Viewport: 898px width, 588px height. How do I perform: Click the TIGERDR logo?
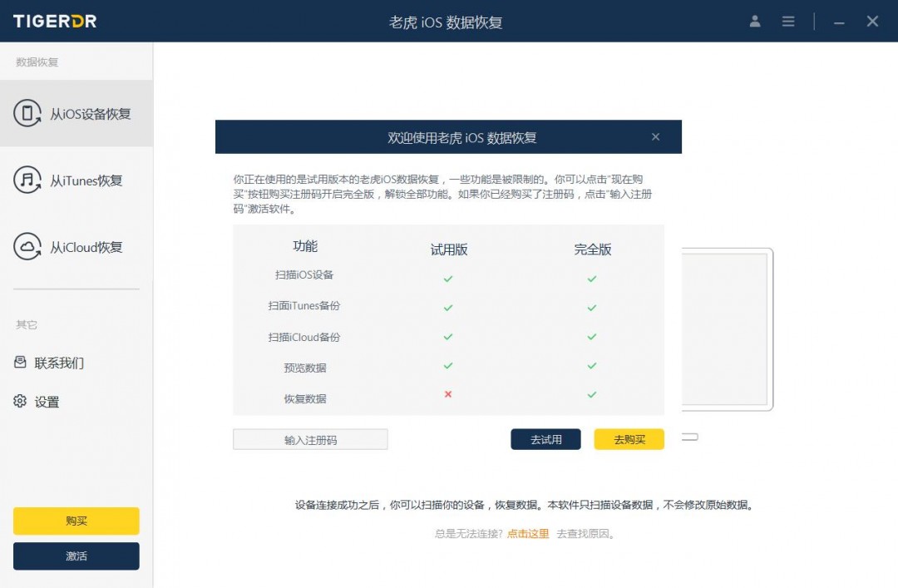coord(55,22)
